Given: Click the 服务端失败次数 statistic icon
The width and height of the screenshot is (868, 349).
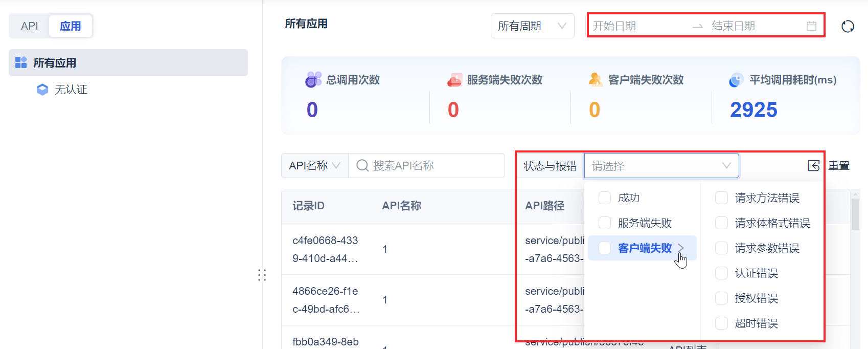Looking at the screenshot, I should click(454, 80).
